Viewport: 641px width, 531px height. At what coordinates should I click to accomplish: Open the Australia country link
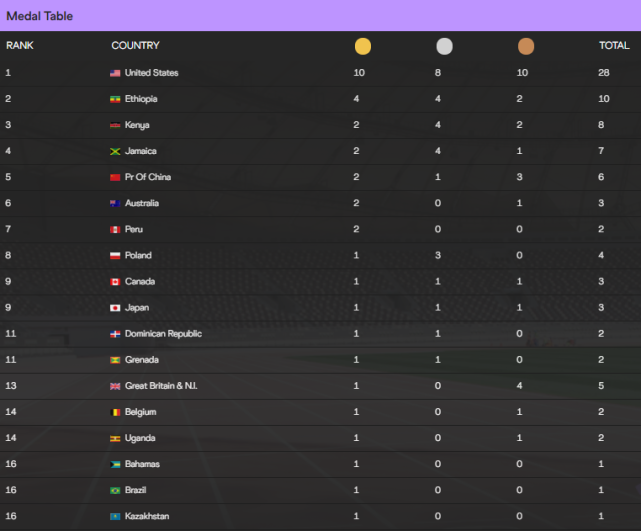click(x=142, y=203)
